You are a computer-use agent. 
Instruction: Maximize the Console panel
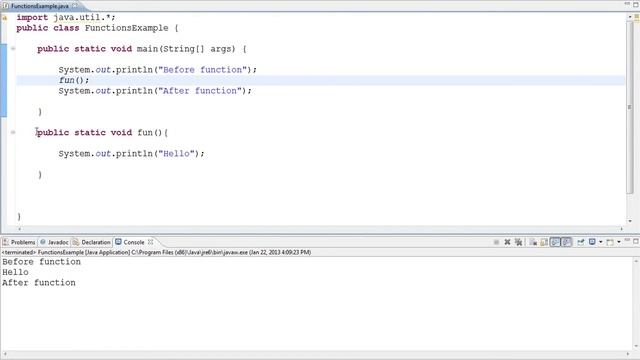[x=636, y=241]
